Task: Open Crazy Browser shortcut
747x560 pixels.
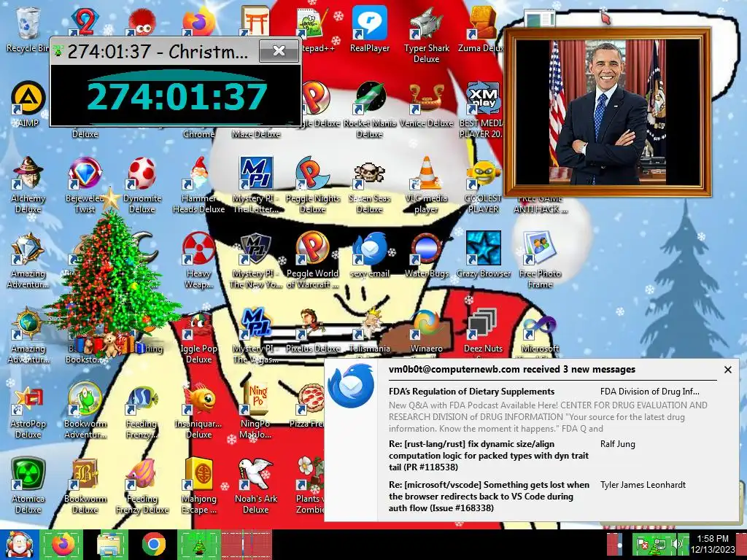Action: click(483, 254)
